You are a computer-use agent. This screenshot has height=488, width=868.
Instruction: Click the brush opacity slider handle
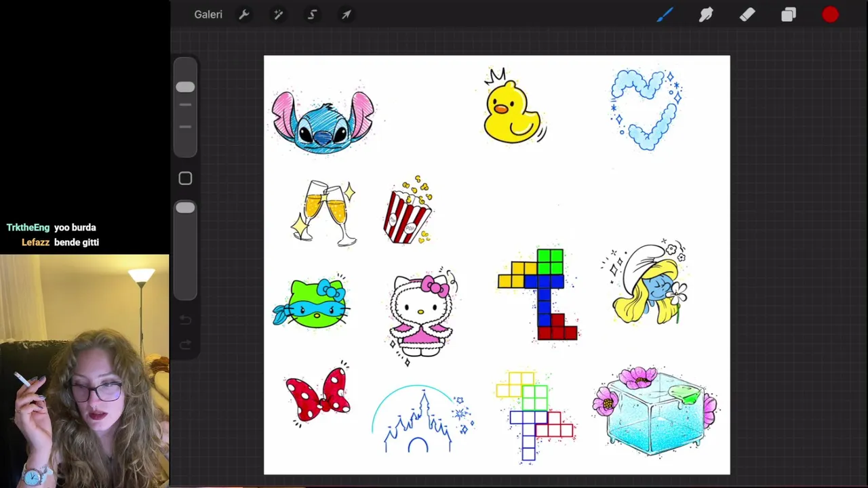[x=185, y=208]
